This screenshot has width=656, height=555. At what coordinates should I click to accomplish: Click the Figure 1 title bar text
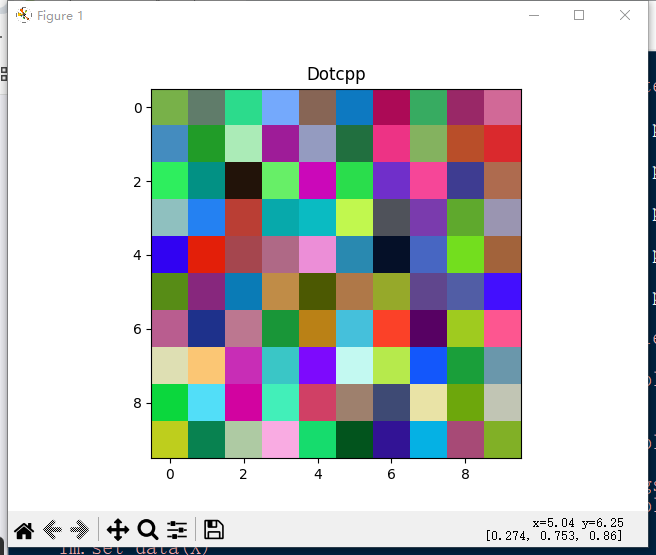[60, 16]
